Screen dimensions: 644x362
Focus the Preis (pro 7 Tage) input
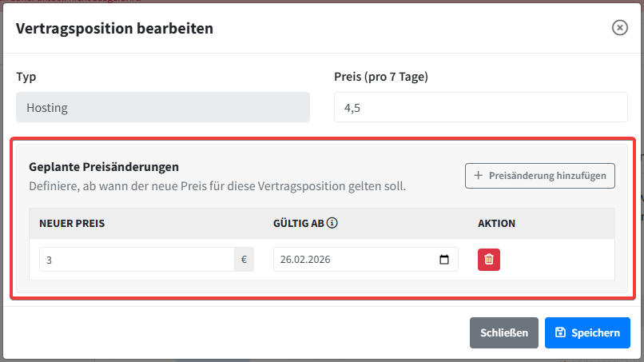[480, 107]
